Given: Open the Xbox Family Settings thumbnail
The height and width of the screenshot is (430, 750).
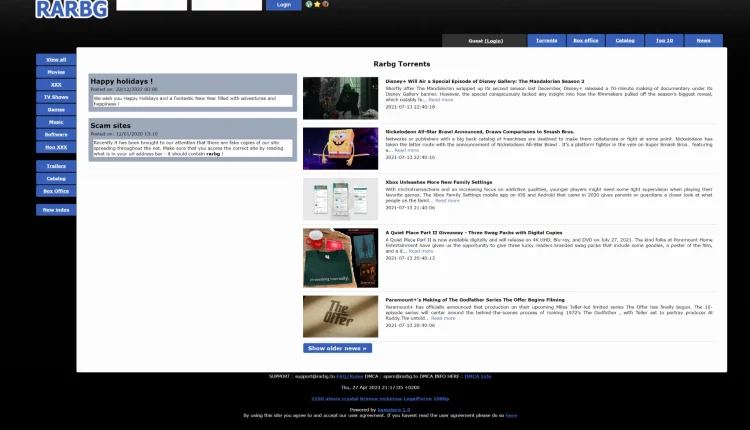Looking at the screenshot, I should [340, 199].
